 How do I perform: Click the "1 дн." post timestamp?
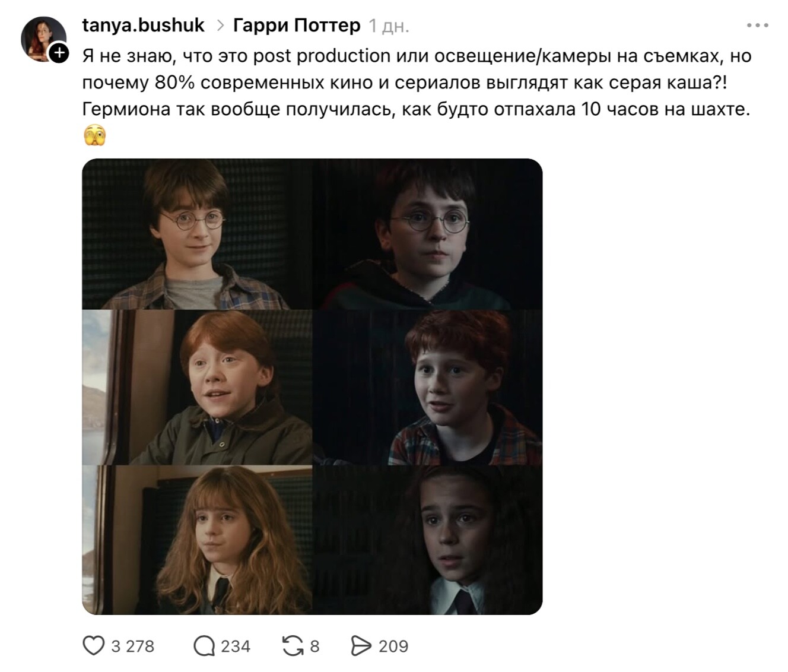[x=389, y=26]
